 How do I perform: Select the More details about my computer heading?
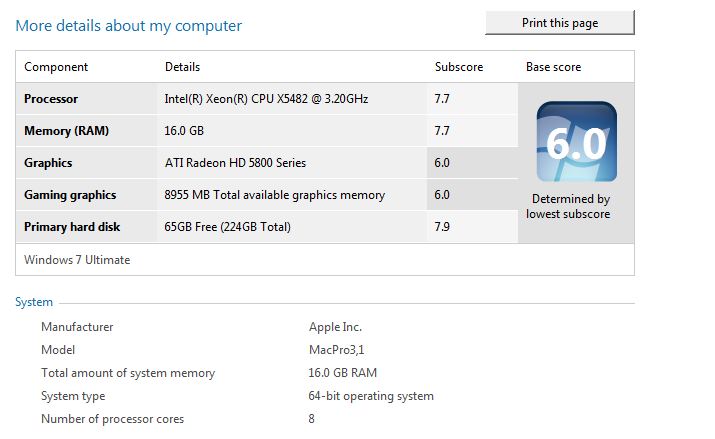(129, 26)
